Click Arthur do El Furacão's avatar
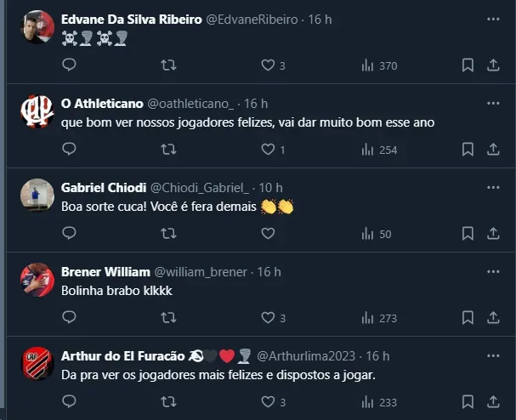The width and height of the screenshot is (516, 420). (x=36, y=364)
